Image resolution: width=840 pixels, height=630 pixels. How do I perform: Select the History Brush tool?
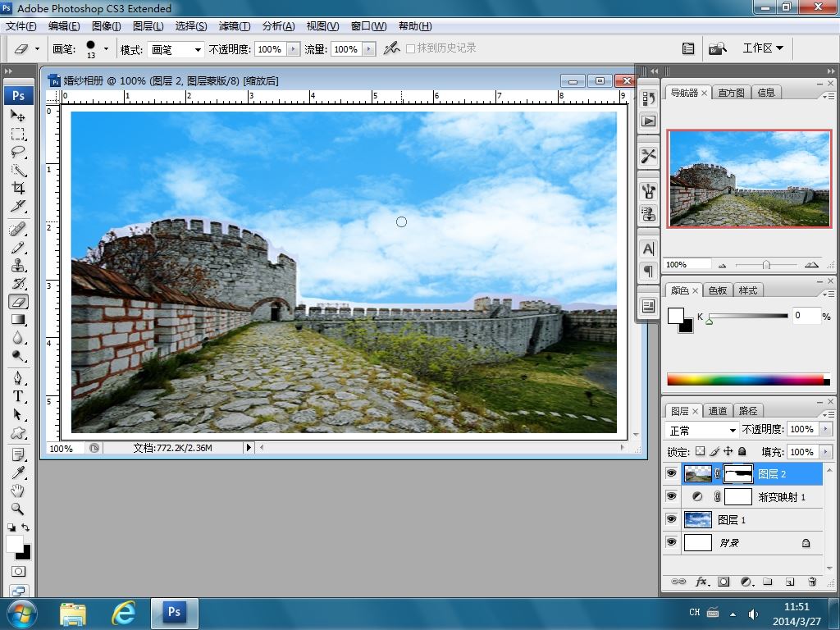coord(18,283)
